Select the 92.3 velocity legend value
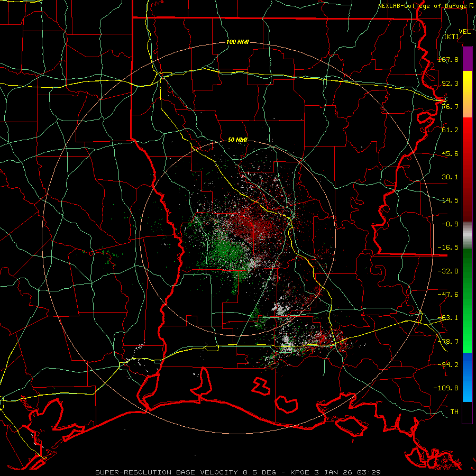This screenshot has width=476, height=476. 450,83
